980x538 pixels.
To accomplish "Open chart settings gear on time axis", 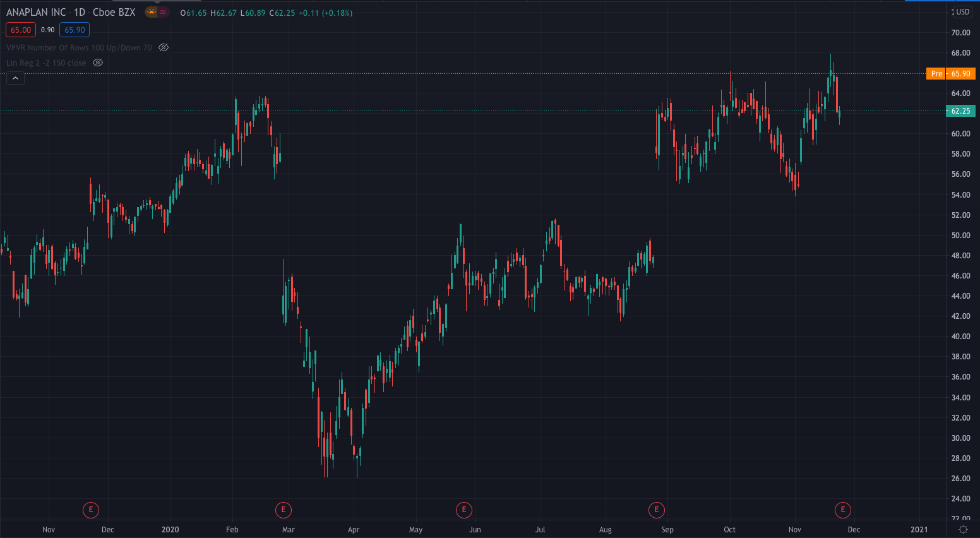I will click(x=963, y=529).
